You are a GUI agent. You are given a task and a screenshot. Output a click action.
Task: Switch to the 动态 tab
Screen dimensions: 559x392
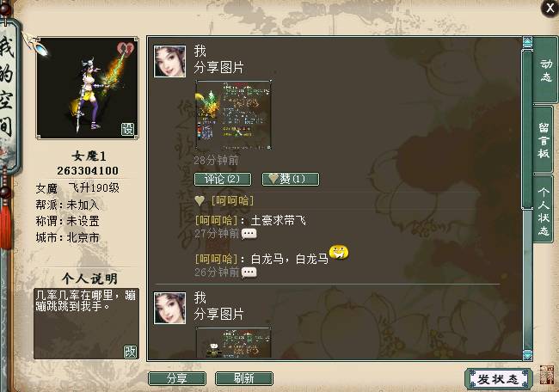pyautogui.click(x=545, y=70)
